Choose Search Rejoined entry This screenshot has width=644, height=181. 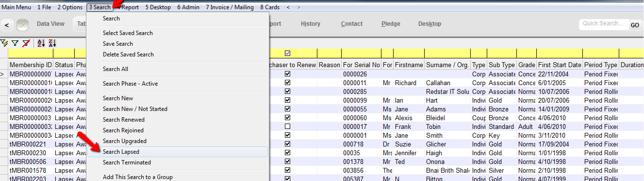click(x=178, y=130)
